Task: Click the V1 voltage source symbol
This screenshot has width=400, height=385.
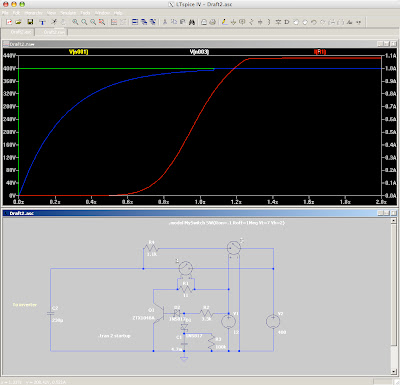Action: coord(228,322)
